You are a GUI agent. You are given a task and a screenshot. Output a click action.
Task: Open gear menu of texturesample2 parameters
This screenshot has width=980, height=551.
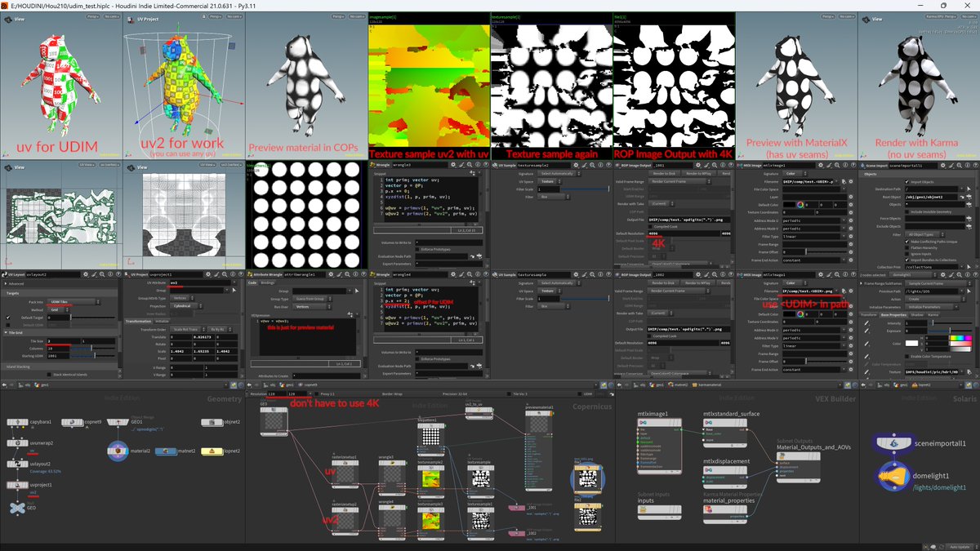pos(576,165)
